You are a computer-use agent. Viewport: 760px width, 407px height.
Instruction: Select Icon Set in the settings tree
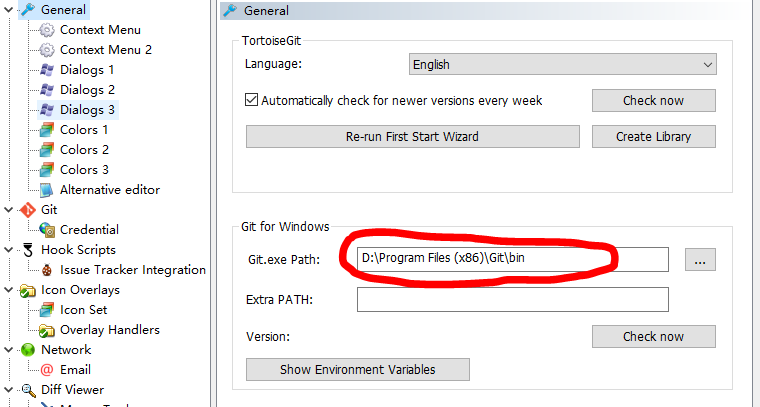coord(83,310)
